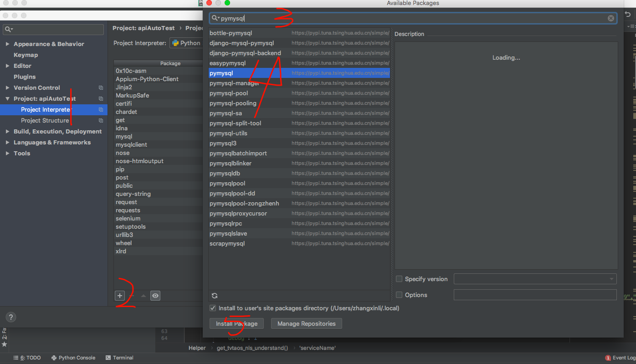
Task: Click the Favorites star icon
Action: coord(5,344)
